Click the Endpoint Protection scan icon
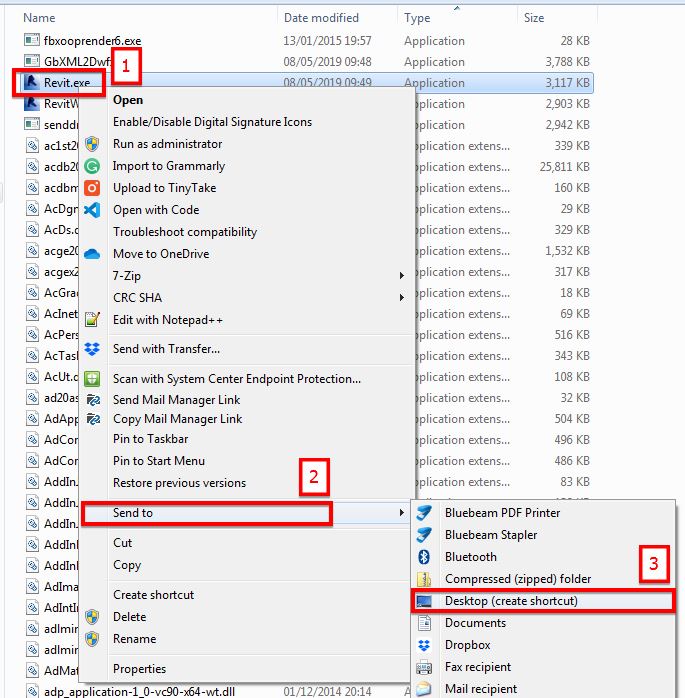 click(x=92, y=379)
